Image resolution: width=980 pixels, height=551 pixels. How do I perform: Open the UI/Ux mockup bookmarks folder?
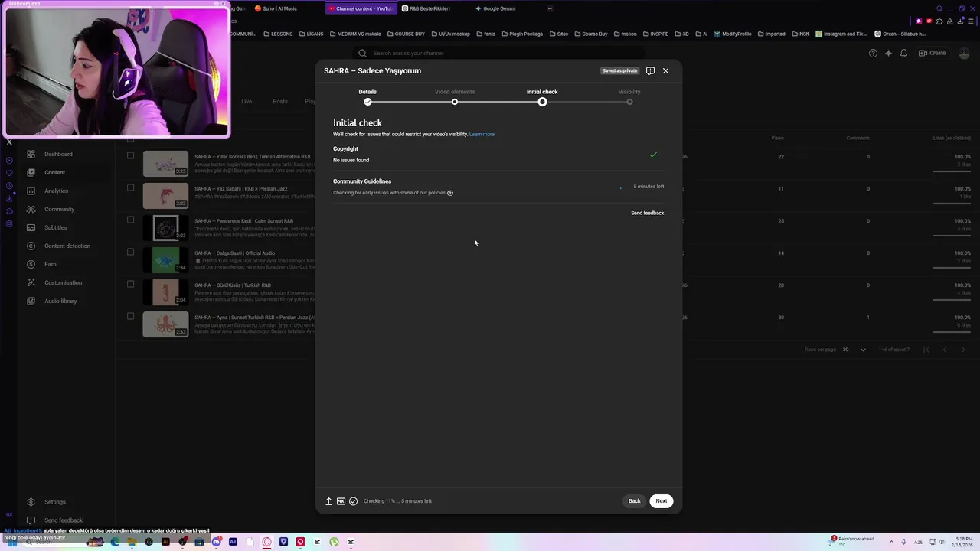tap(450, 34)
